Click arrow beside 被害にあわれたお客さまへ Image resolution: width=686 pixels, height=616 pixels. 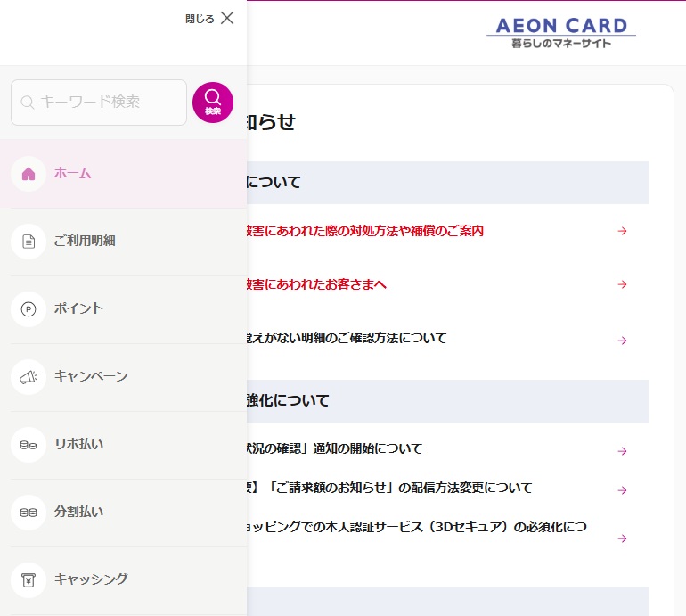623,284
